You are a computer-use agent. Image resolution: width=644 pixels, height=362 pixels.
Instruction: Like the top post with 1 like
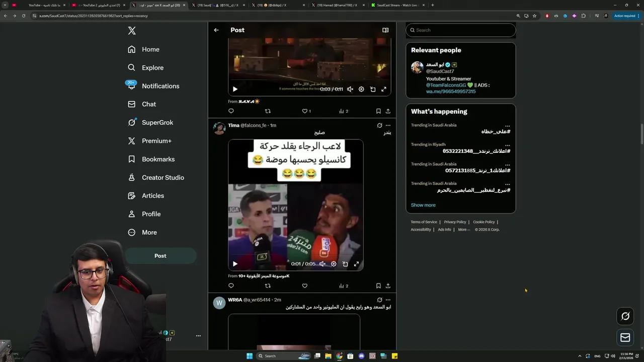(x=306, y=111)
